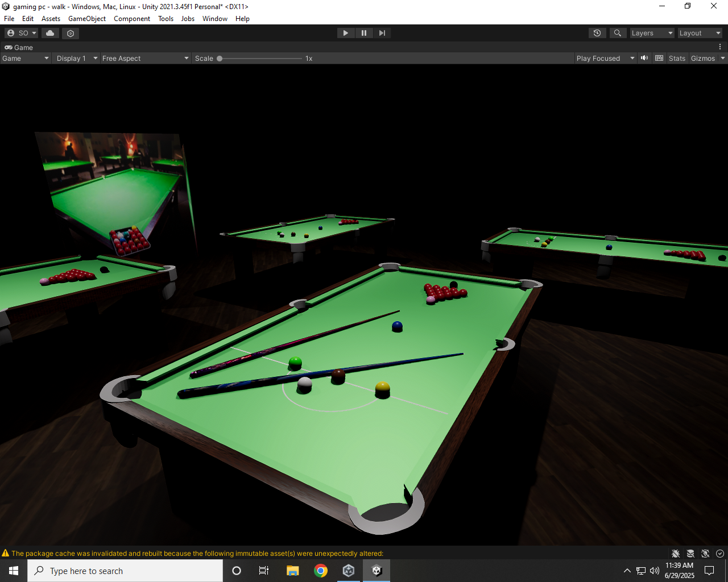Screen dimensions: 728x582
Task: Open the Game view type dropdown
Action: pyautogui.click(x=26, y=59)
